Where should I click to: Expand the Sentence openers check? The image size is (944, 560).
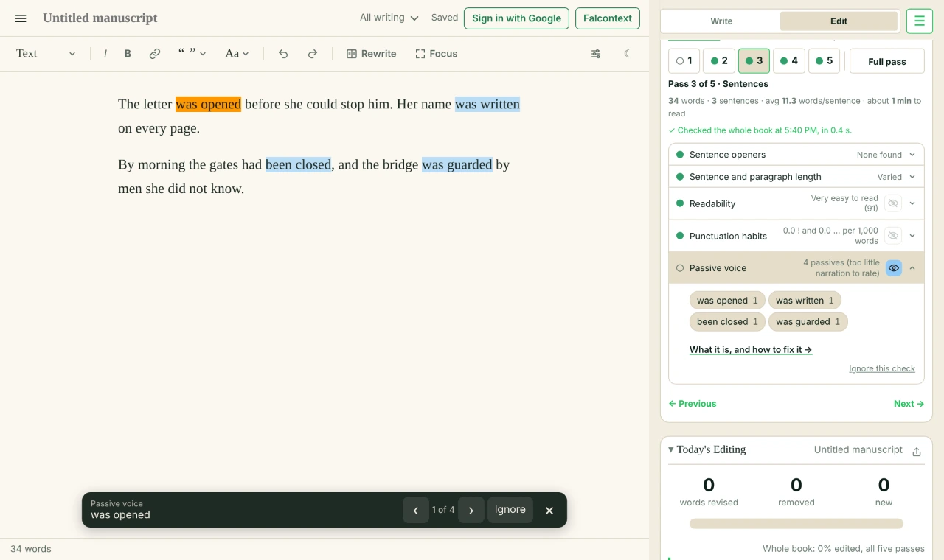tap(796, 155)
